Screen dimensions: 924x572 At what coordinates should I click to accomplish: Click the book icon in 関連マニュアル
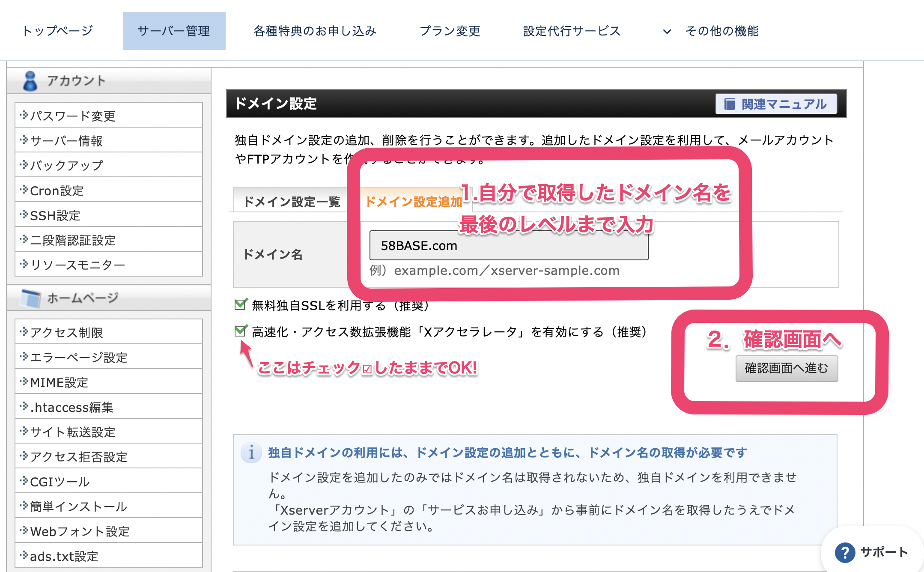pos(729,104)
